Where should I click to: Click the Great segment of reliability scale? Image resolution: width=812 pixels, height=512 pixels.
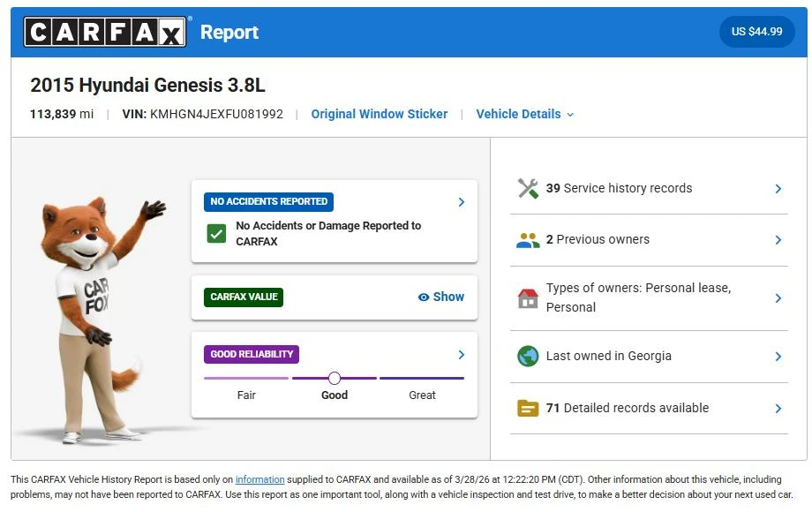[x=422, y=379]
